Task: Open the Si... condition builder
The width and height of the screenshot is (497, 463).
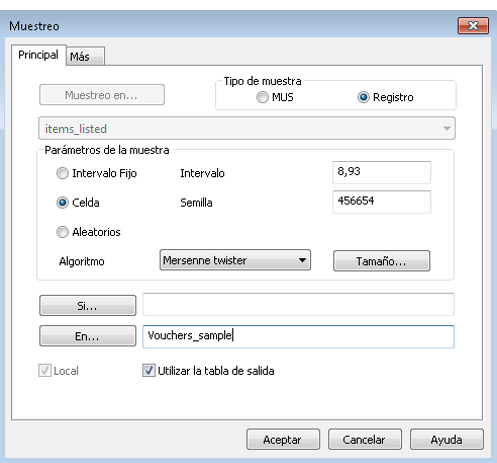Action: [88, 305]
